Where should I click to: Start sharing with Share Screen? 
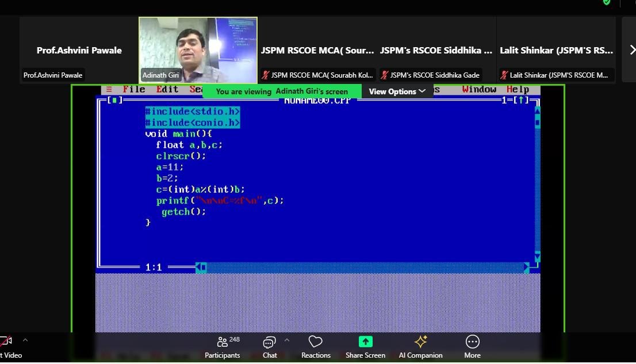point(365,347)
